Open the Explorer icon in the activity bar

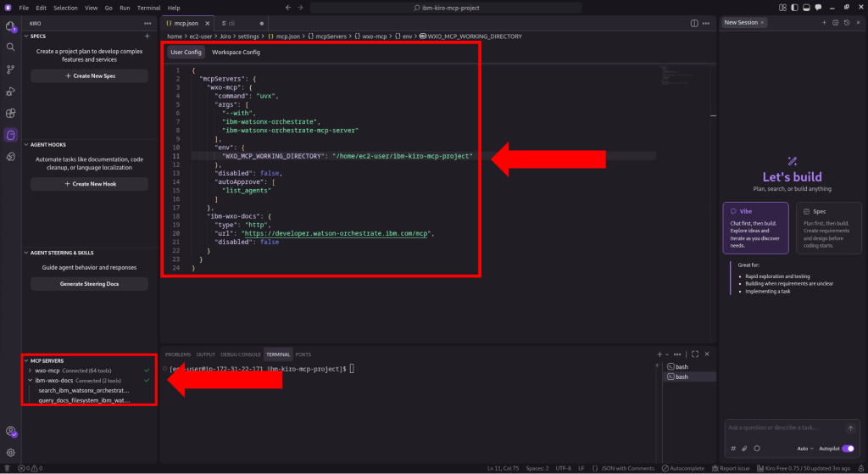[10, 26]
